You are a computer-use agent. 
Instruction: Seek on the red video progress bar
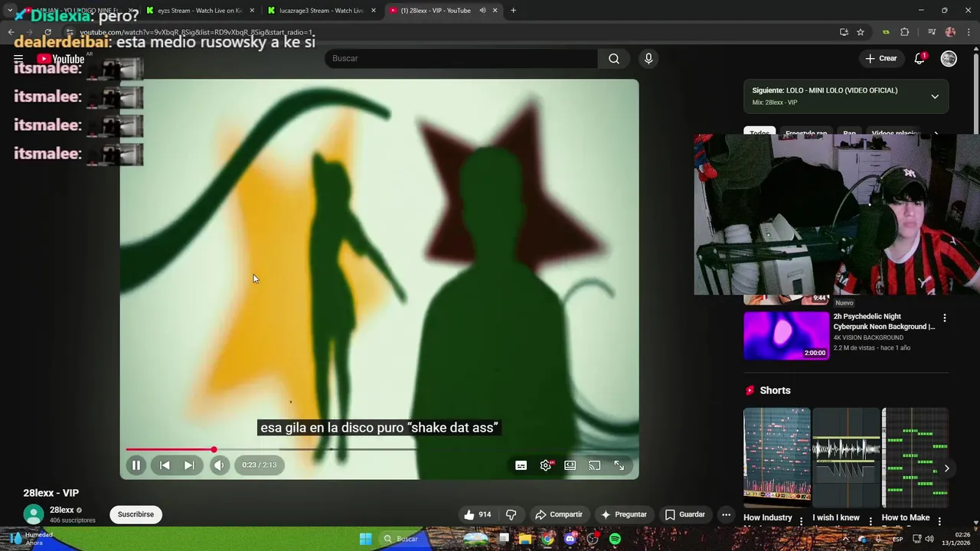pos(379,450)
